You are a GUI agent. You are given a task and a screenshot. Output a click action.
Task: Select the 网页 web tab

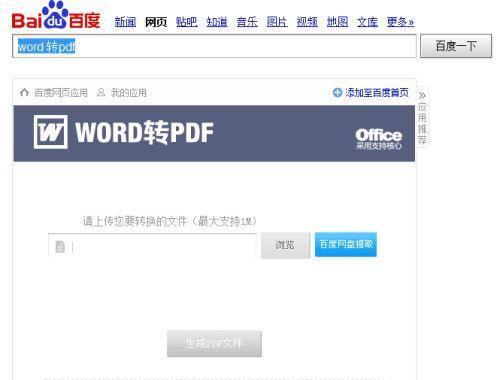156,22
